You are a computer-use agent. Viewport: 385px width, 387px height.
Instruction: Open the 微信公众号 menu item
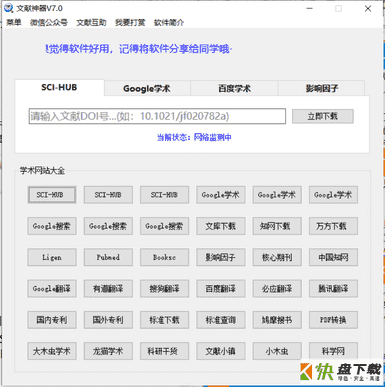(49, 22)
